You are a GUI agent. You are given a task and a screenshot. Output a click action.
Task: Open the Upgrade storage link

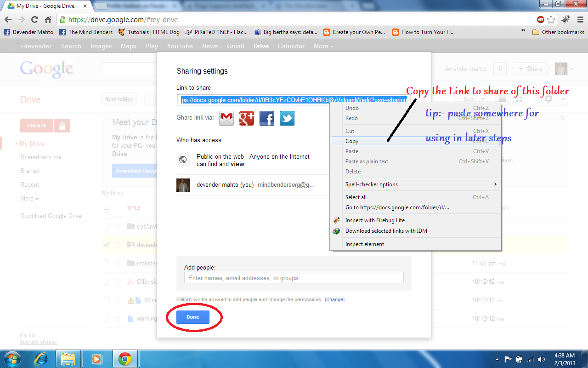click(x=38, y=342)
